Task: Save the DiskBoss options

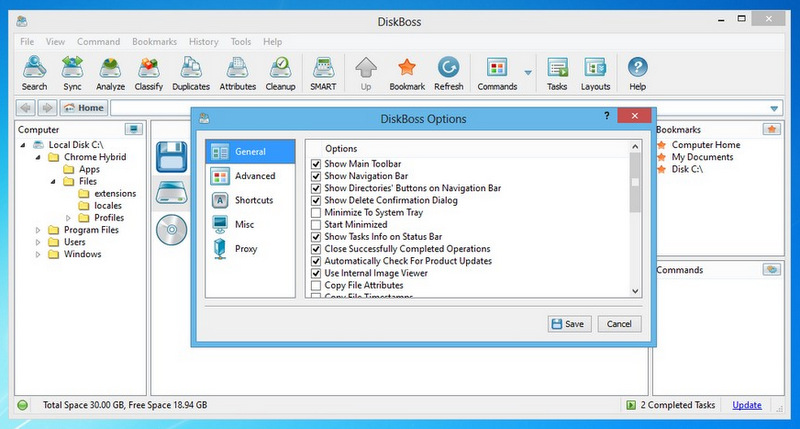Action: (569, 324)
